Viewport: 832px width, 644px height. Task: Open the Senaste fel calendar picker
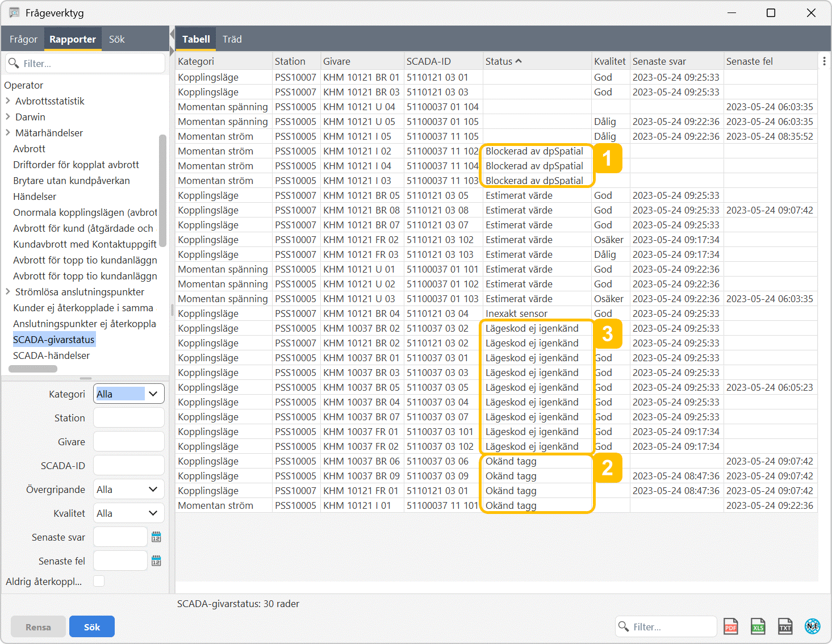156,561
